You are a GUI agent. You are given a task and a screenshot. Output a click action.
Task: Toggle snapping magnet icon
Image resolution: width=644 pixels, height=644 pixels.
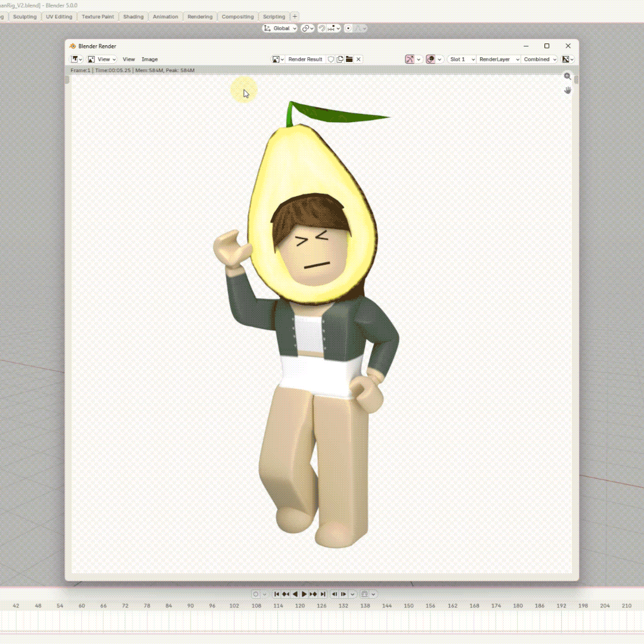tap(322, 29)
